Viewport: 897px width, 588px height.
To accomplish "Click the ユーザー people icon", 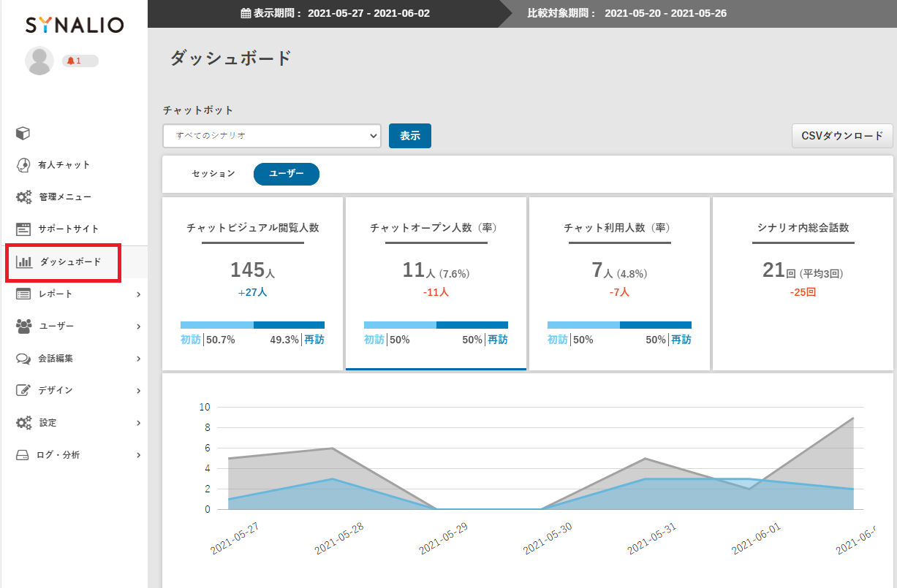I will (24, 327).
